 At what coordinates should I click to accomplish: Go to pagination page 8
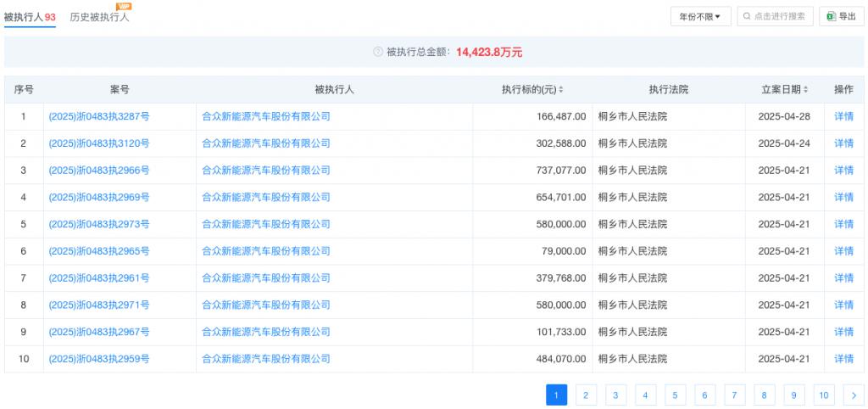pyautogui.click(x=765, y=395)
